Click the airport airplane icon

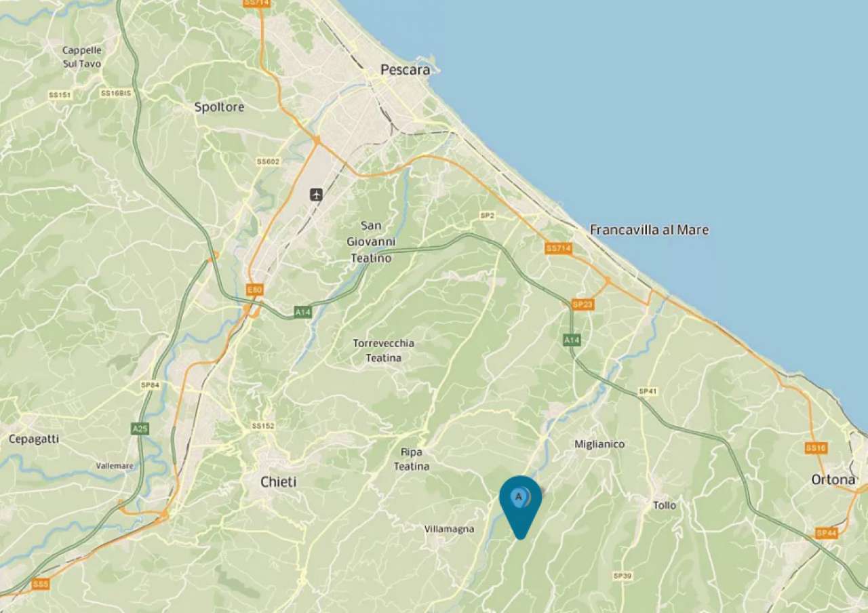[x=316, y=195]
